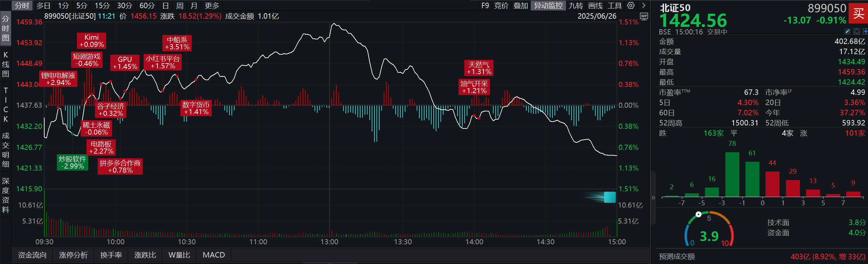This screenshot has height=264, width=868.
Task: Open 工具 tools menu
Action: (x=615, y=5)
